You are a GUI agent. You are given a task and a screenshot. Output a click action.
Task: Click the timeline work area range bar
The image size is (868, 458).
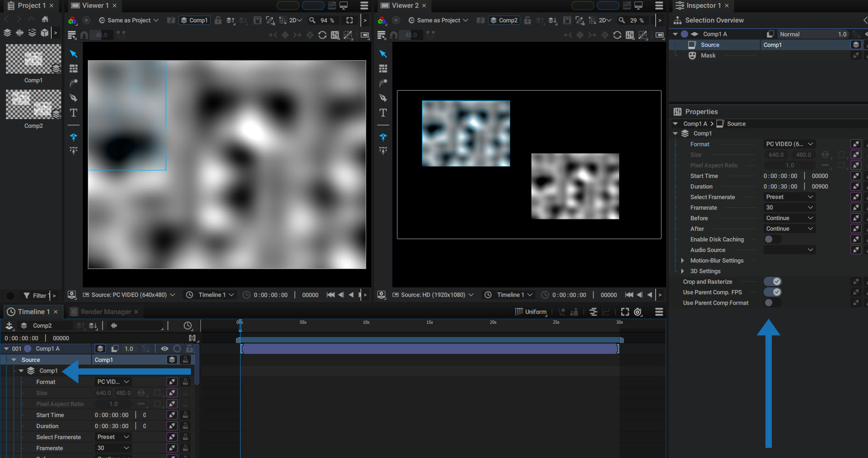(430, 340)
